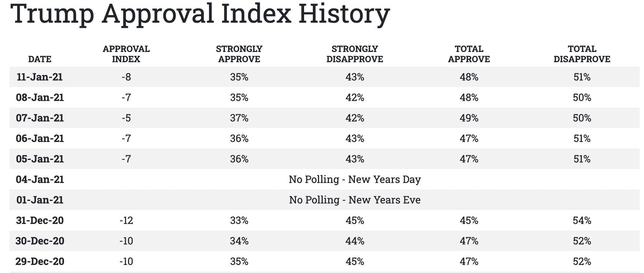Click the DATE column header

pos(40,59)
